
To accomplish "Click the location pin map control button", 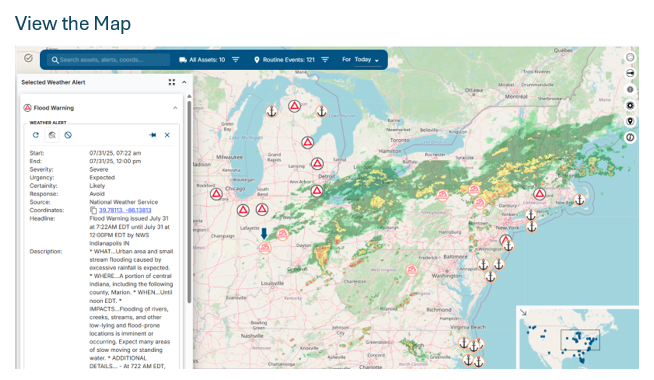I will click(x=630, y=121).
